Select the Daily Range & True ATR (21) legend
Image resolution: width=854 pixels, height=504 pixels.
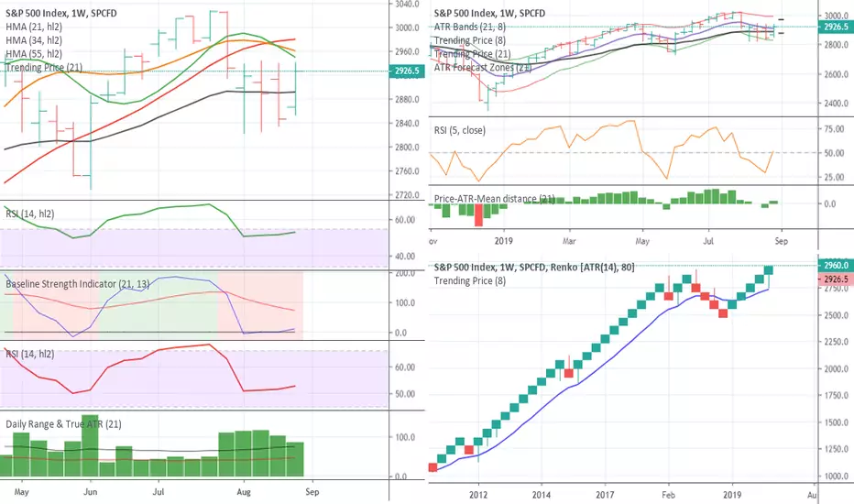(x=63, y=424)
